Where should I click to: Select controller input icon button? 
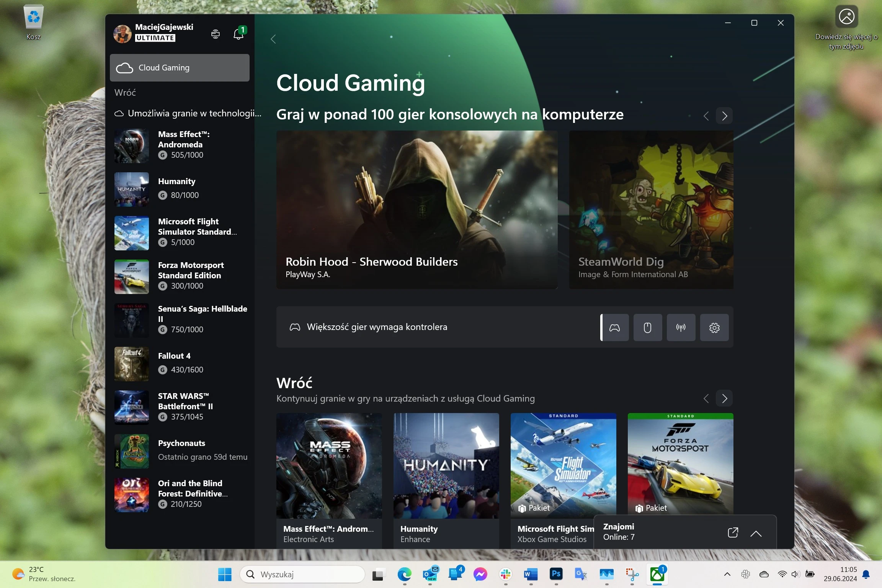615,328
